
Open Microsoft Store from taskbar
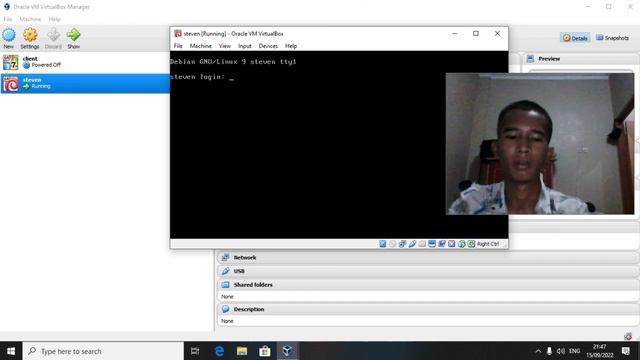click(x=264, y=351)
